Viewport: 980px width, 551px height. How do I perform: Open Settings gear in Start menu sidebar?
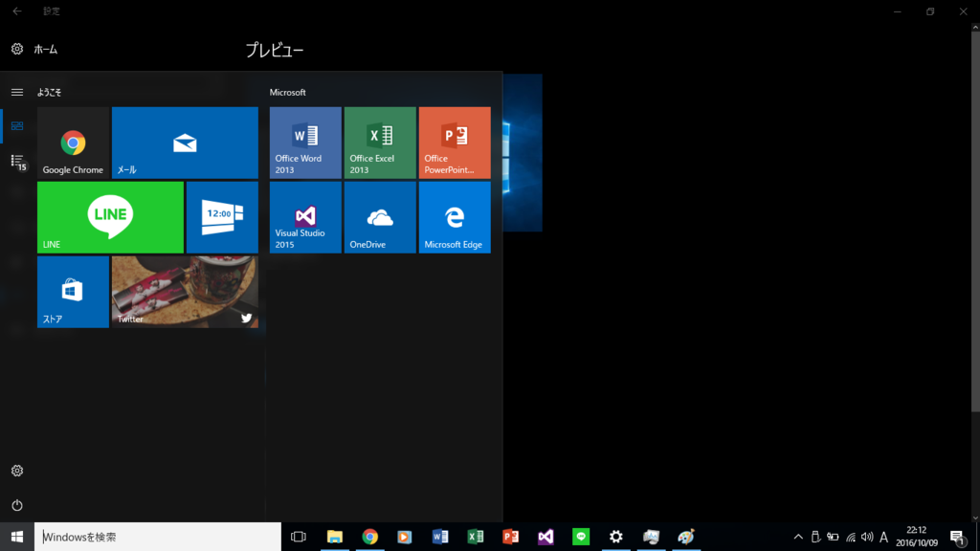17,471
